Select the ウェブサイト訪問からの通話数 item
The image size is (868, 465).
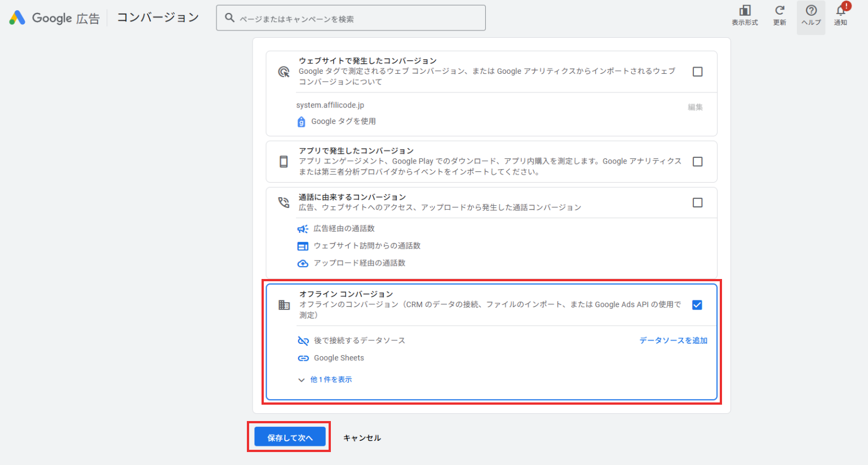(366, 246)
